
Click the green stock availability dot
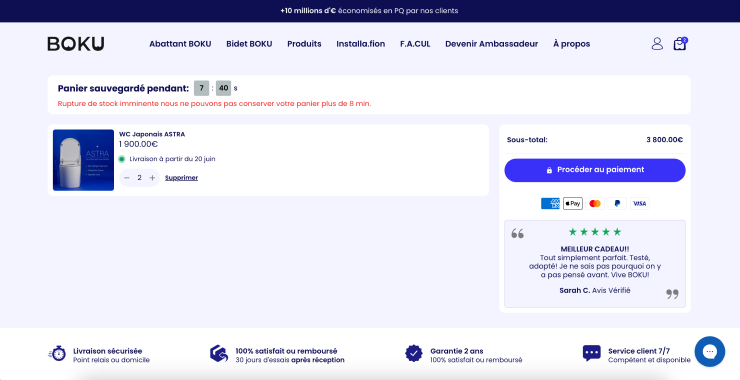(122, 159)
